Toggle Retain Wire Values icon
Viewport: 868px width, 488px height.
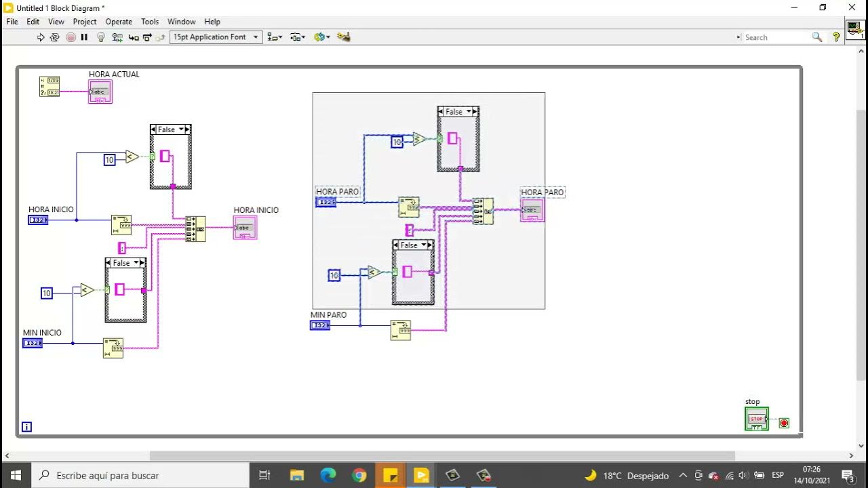pyautogui.click(x=117, y=37)
